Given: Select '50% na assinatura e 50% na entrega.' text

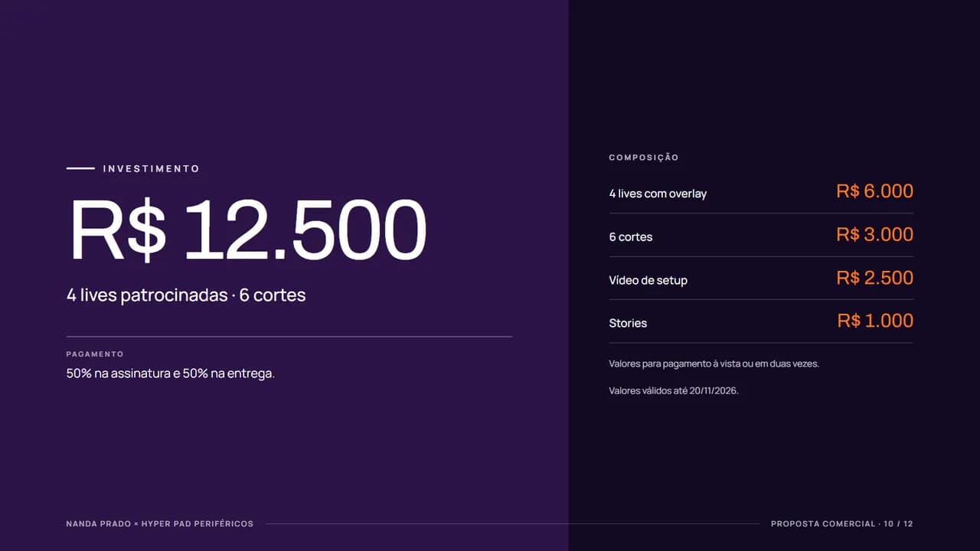Looking at the screenshot, I should pyautogui.click(x=171, y=373).
